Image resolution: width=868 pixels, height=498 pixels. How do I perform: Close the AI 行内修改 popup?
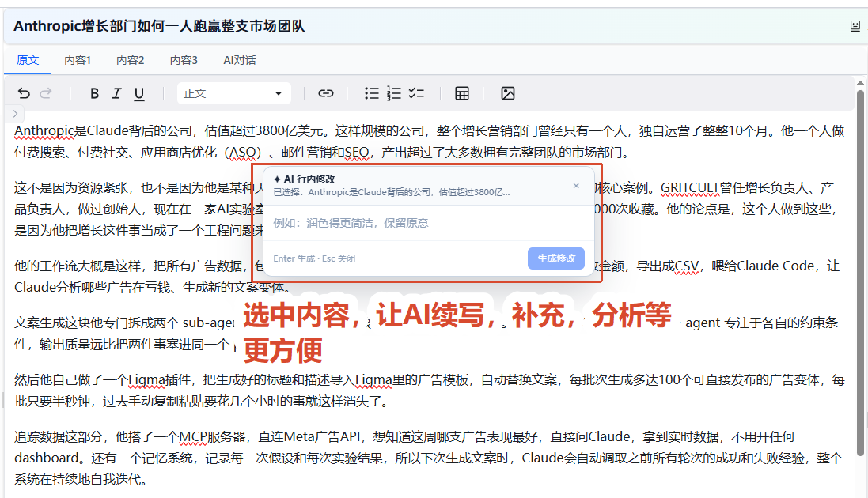[x=576, y=186]
